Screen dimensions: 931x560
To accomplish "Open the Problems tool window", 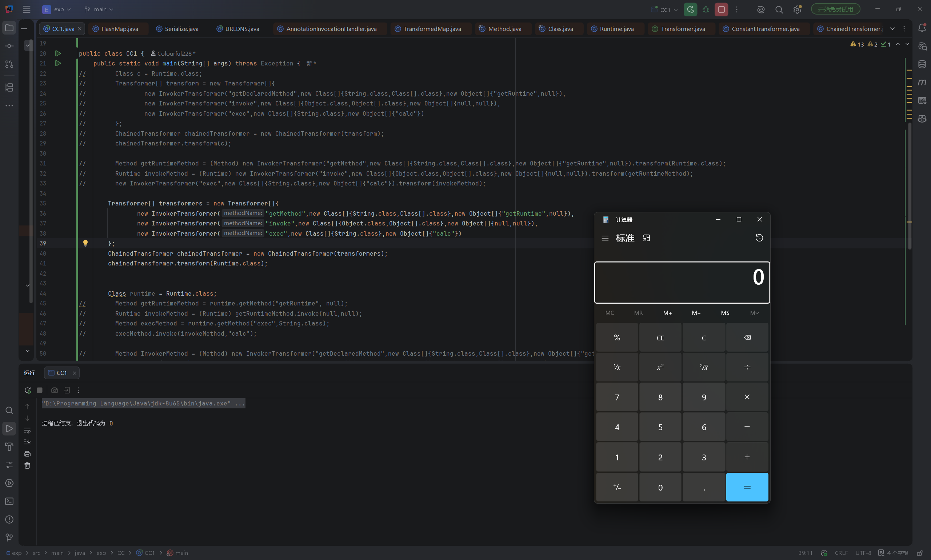I will point(9,519).
